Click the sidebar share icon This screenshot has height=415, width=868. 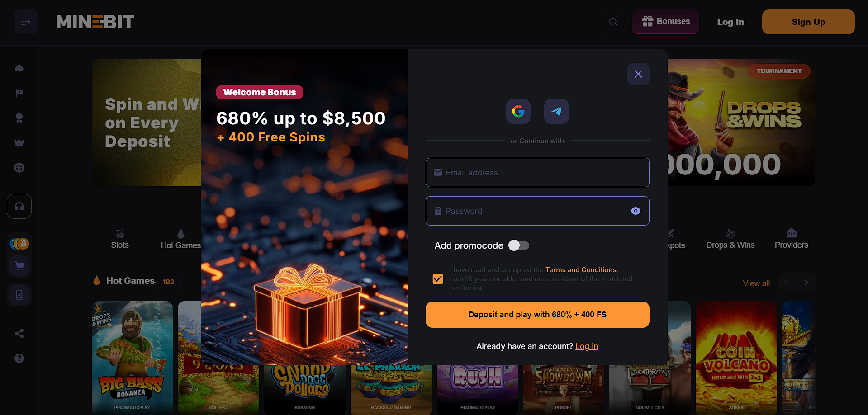(x=19, y=334)
